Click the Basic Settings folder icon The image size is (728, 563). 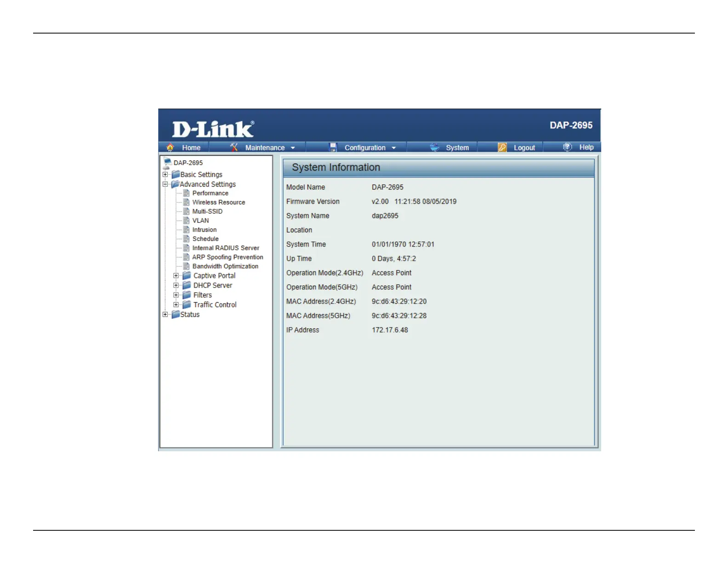(175, 174)
